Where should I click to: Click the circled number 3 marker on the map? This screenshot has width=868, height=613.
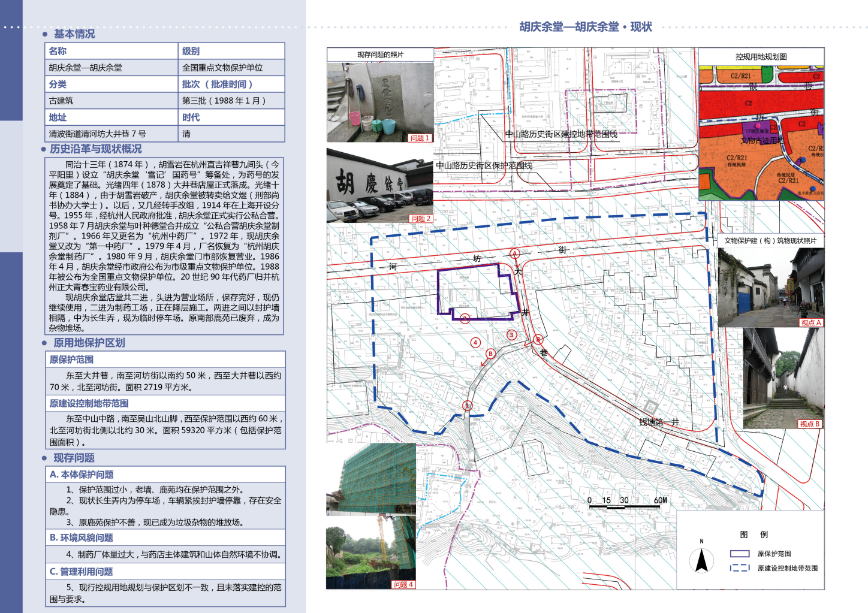511,335
